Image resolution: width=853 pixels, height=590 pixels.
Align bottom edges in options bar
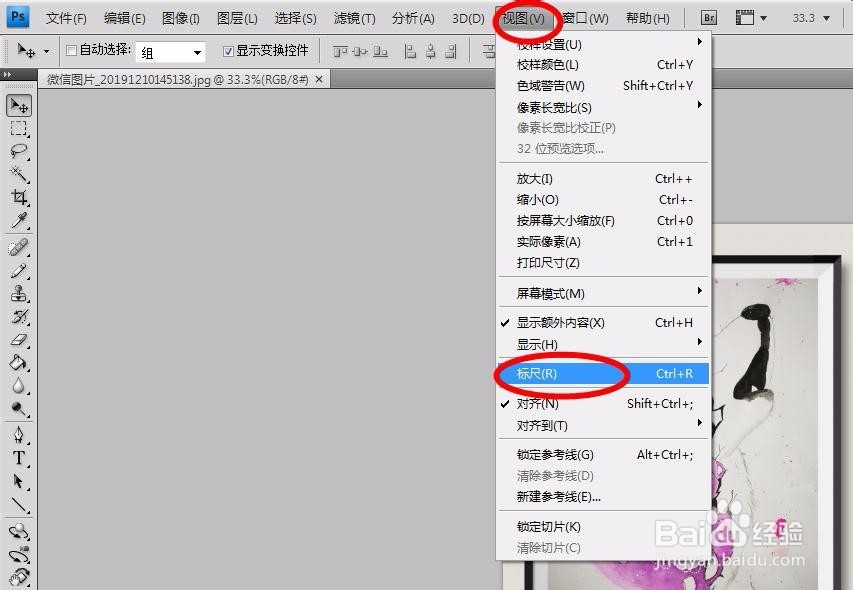point(380,52)
